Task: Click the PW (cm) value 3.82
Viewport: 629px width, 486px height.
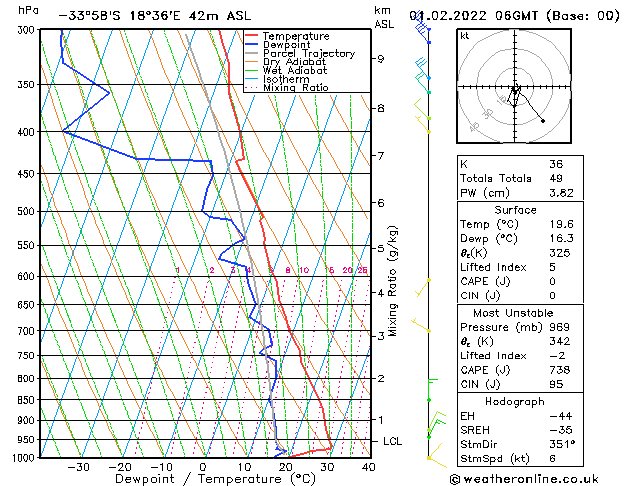Action: pos(561,193)
